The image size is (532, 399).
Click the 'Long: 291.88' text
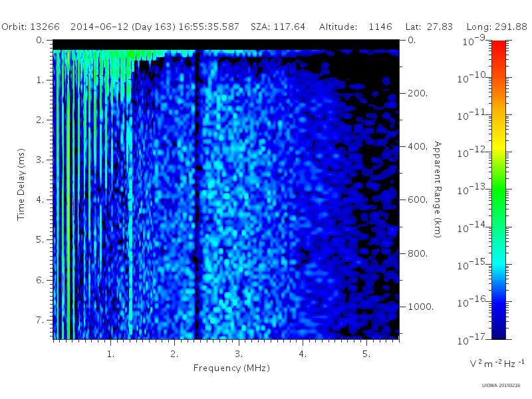tap(497, 27)
